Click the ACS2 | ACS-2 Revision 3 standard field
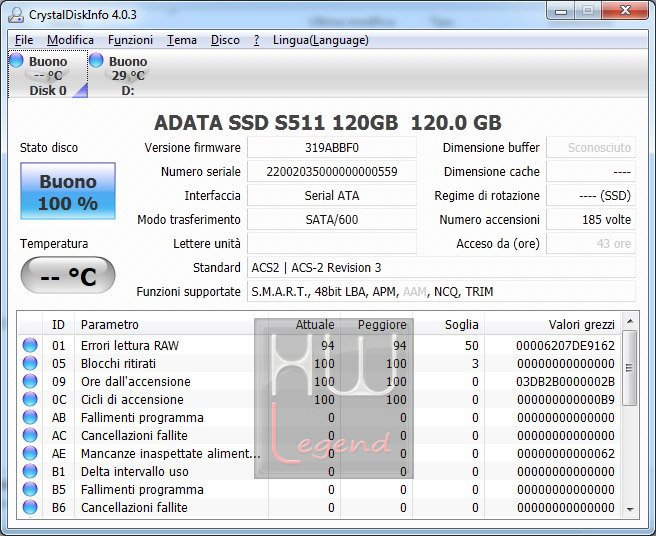 point(441,267)
